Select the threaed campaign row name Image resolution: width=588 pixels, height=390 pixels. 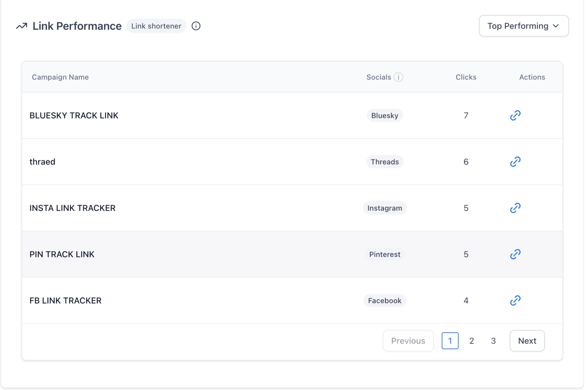(x=42, y=162)
